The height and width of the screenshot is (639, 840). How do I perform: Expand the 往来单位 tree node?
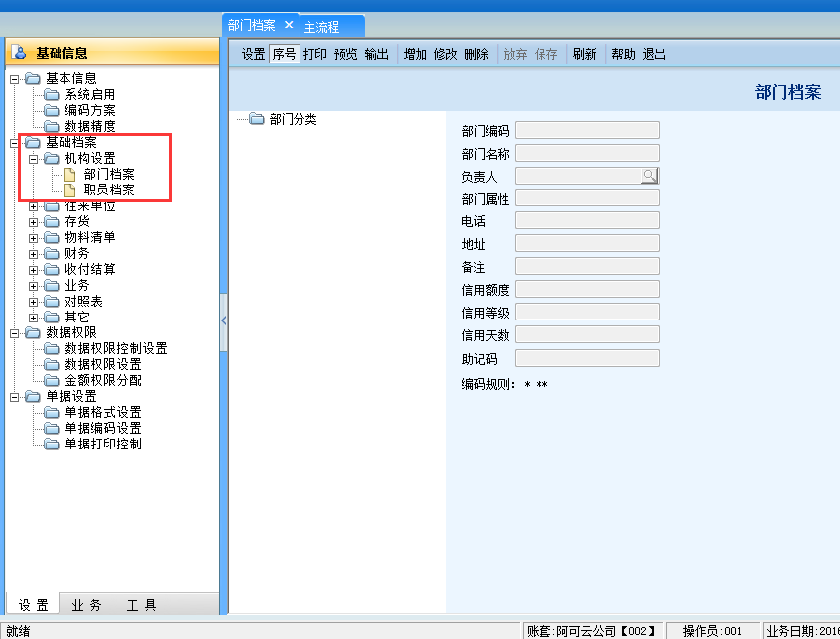pos(34,206)
